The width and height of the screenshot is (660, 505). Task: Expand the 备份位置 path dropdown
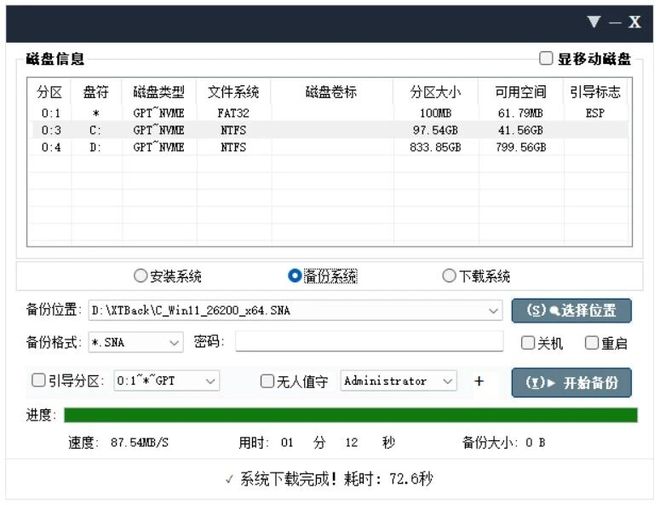coord(493,311)
